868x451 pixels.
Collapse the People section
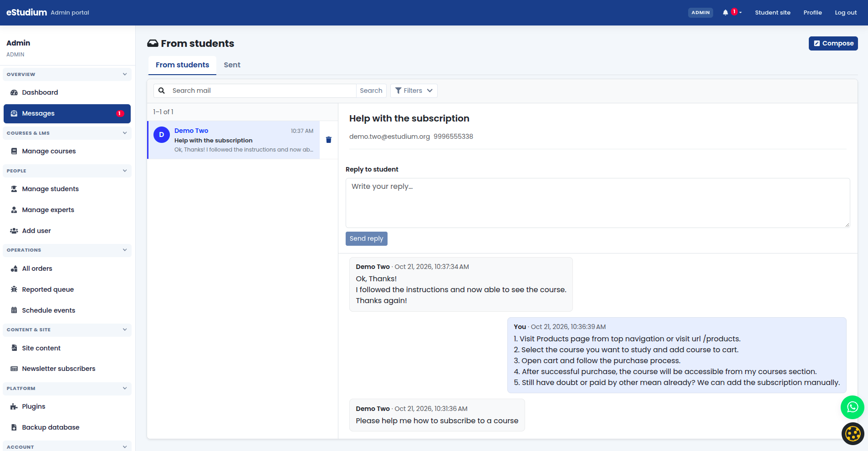(67, 171)
